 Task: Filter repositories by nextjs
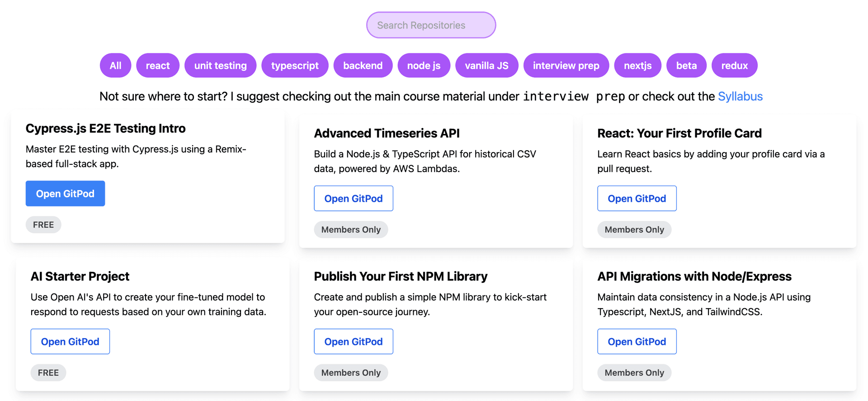click(x=637, y=66)
